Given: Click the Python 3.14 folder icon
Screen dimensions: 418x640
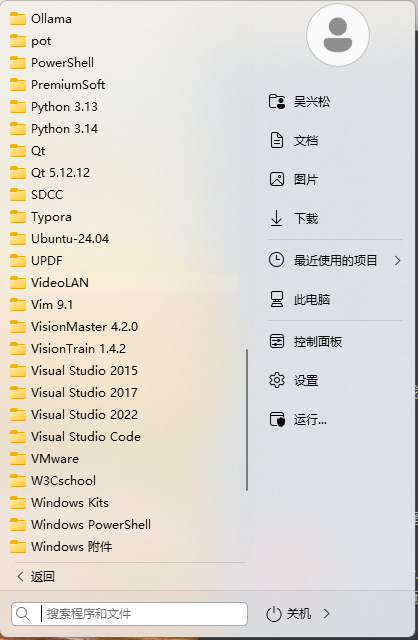Looking at the screenshot, I should tap(18, 129).
